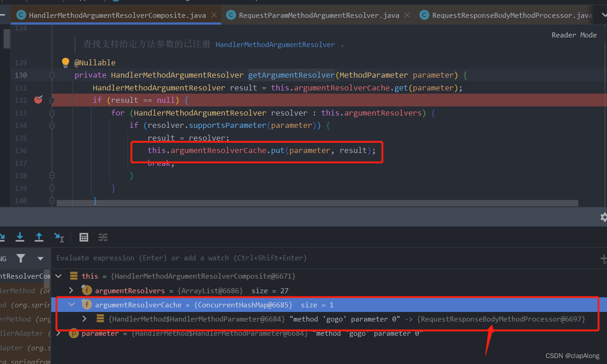Open the Evaluate Expression calculator icon
607x364 pixels.
click(x=84, y=237)
